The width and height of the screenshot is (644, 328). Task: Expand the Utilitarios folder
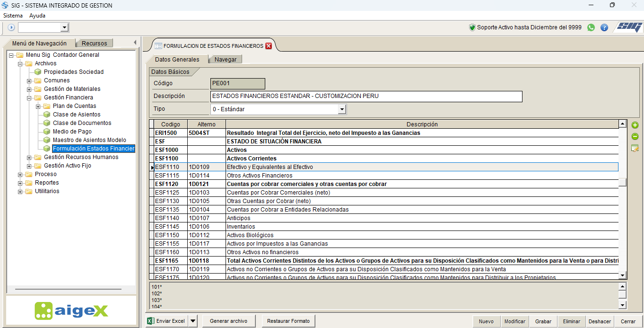click(20, 191)
